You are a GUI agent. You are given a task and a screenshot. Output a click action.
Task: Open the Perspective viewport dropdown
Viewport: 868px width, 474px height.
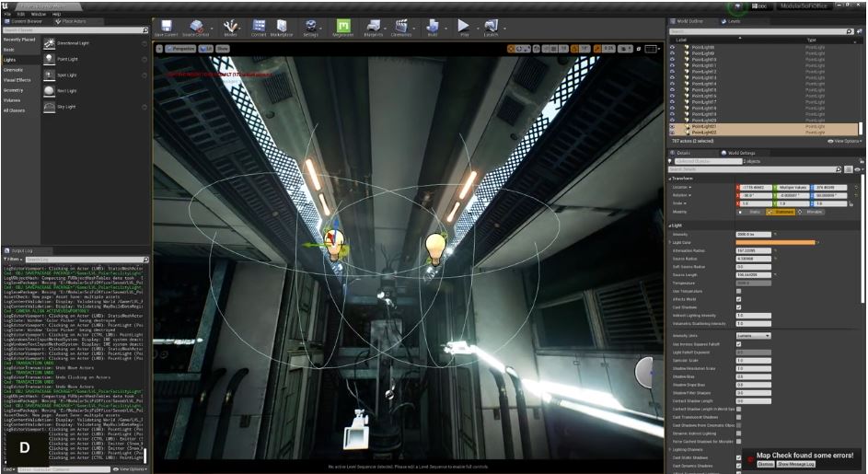click(182, 48)
